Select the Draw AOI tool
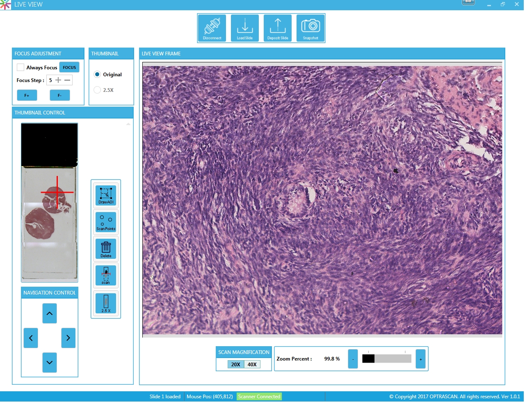This screenshot has height=420, width=525. pyautogui.click(x=106, y=195)
